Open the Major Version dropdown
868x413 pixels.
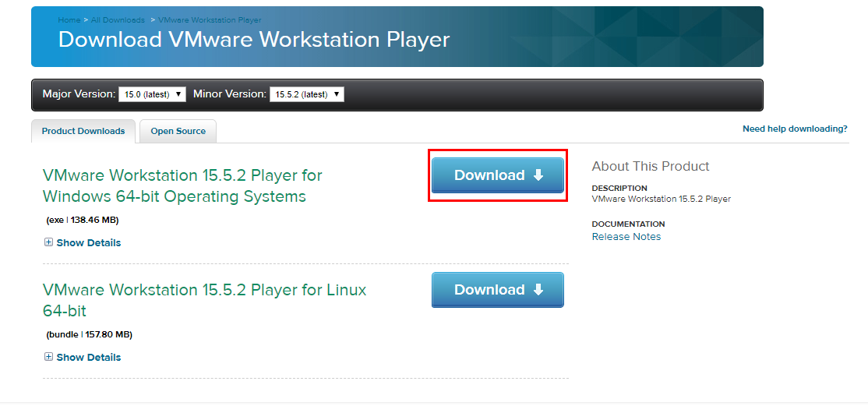point(152,94)
